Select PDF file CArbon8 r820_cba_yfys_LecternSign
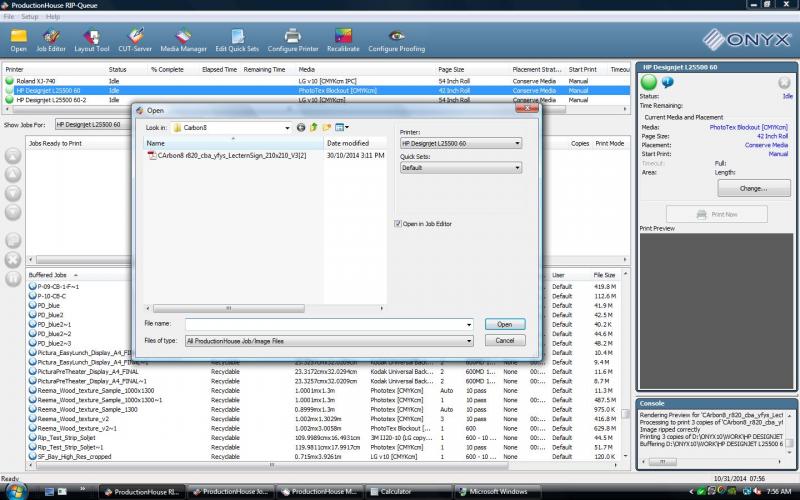The height and width of the screenshot is (500, 800). (227, 155)
